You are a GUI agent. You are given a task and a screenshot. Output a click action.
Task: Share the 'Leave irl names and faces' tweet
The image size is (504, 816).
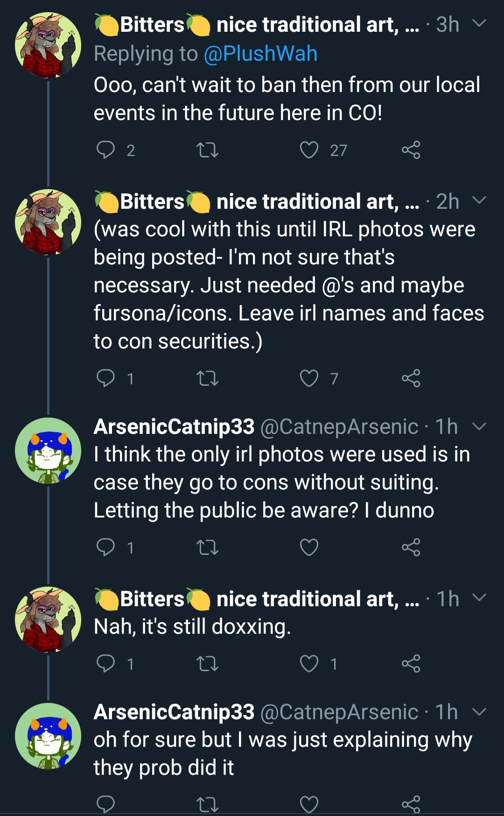pos(411,378)
